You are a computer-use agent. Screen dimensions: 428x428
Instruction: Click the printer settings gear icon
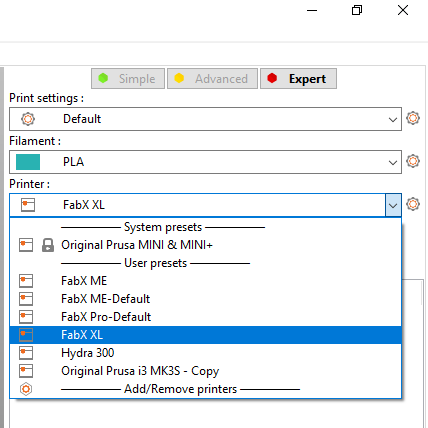click(413, 204)
